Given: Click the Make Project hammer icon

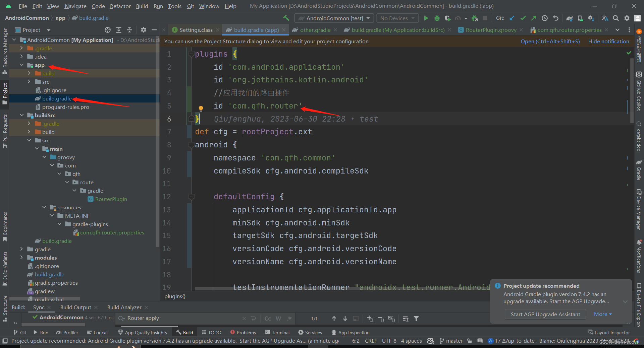Looking at the screenshot, I should point(286,18).
